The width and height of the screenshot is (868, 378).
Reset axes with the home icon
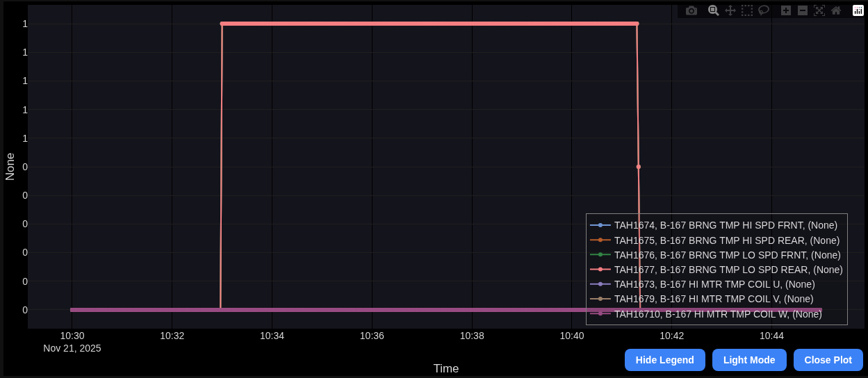click(836, 10)
